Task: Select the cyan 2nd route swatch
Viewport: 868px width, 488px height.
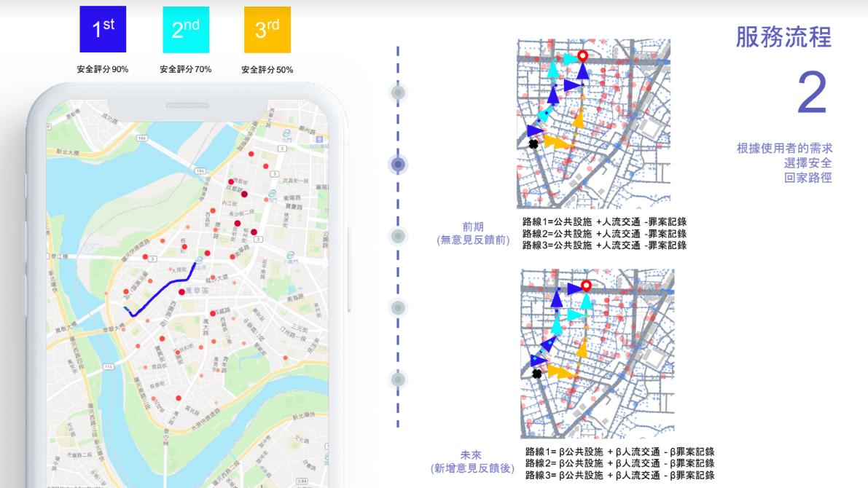Action: coord(186,30)
